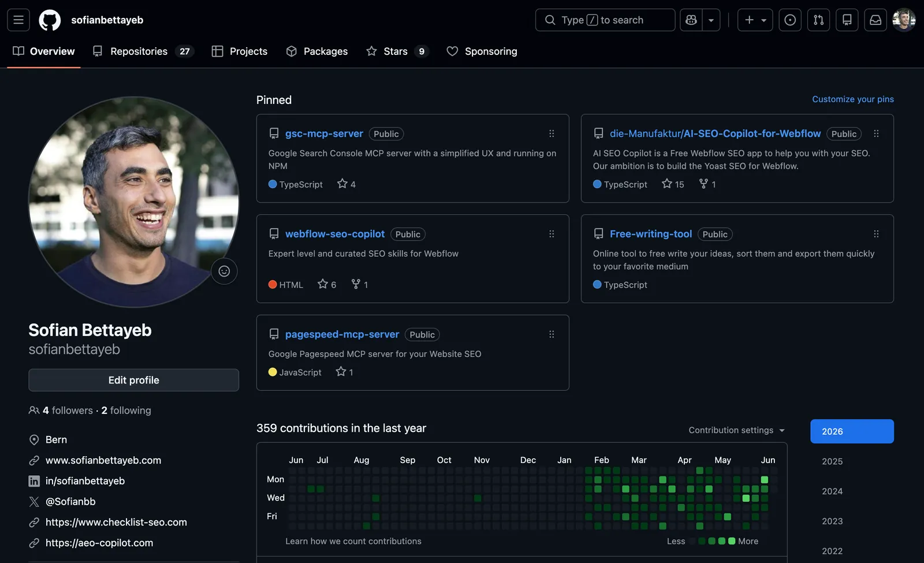Switch to the Overview tab
Viewport: 924px width, 563px height.
coord(44,51)
